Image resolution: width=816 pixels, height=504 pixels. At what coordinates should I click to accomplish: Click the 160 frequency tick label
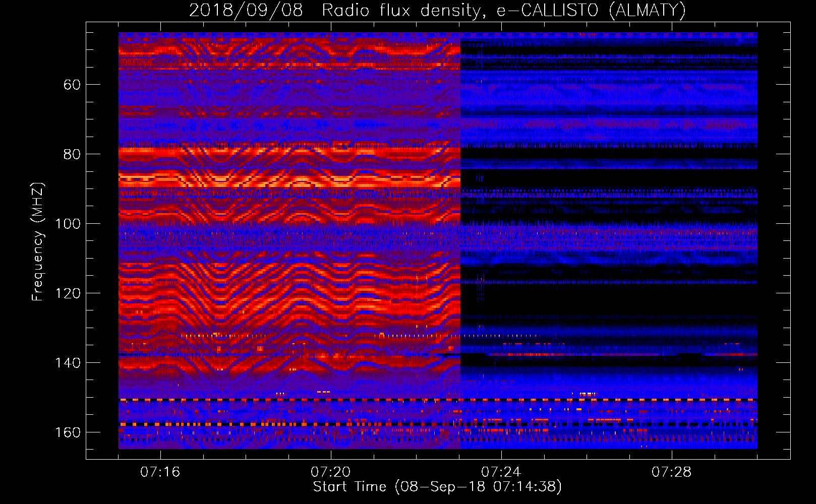point(68,432)
